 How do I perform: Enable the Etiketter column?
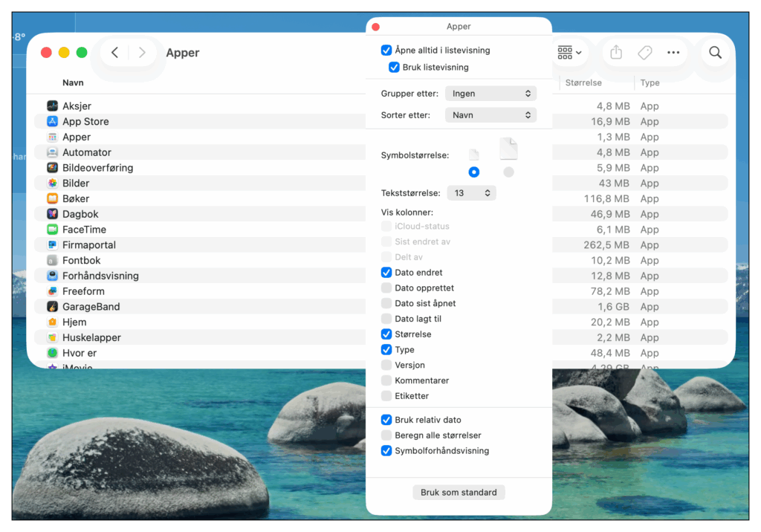click(386, 396)
